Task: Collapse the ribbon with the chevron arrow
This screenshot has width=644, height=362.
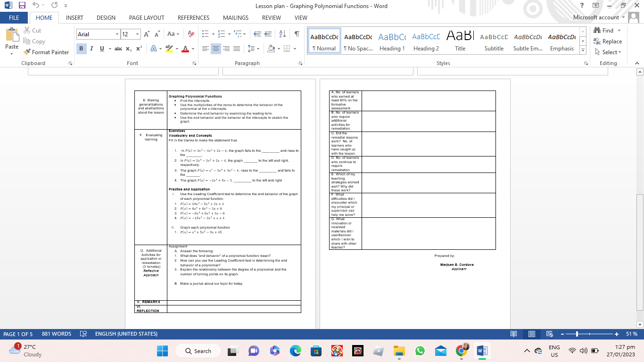Action: (x=637, y=63)
